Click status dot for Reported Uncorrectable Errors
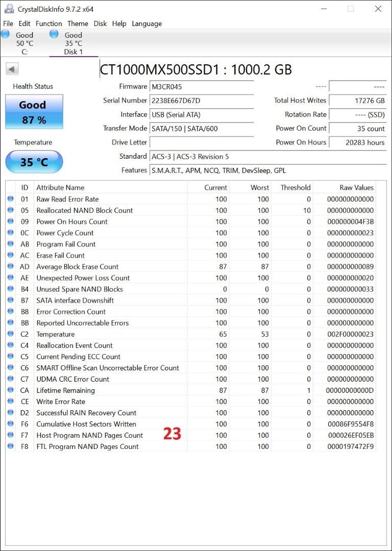The width and height of the screenshot is (392, 551). pyautogui.click(x=11, y=322)
